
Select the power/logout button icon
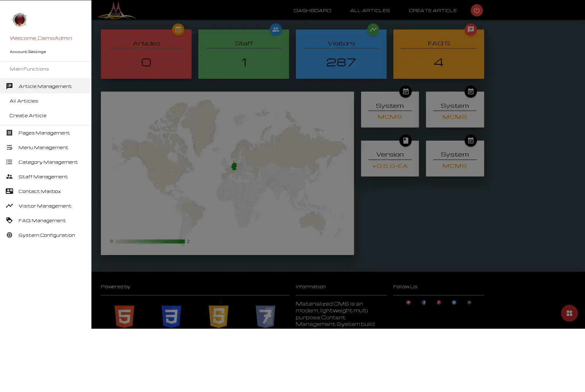477,10
